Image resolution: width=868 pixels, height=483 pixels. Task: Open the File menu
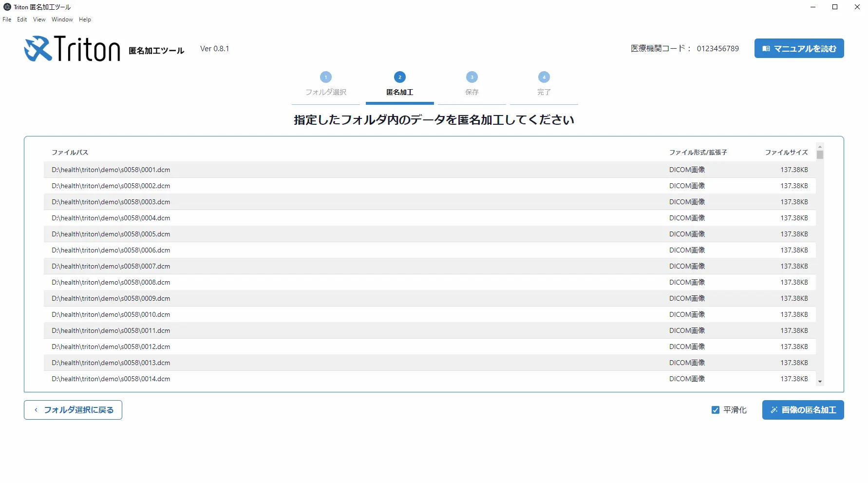(x=7, y=19)
